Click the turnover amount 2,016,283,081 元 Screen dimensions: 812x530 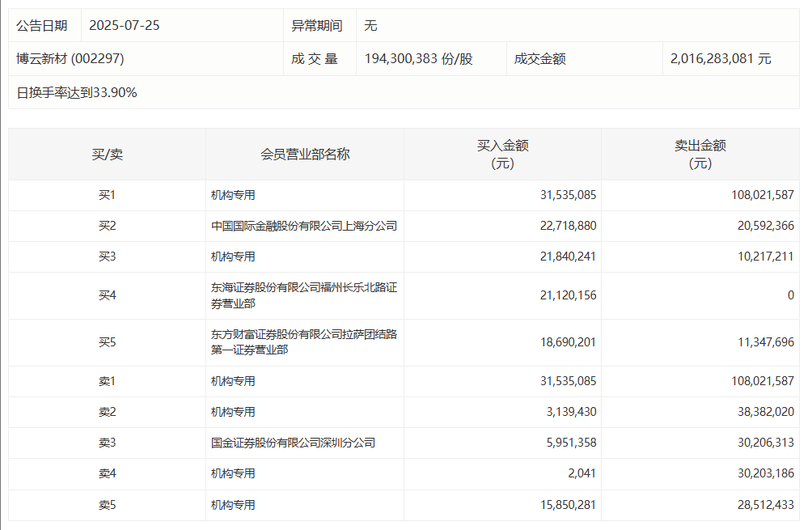coord(721,59)
